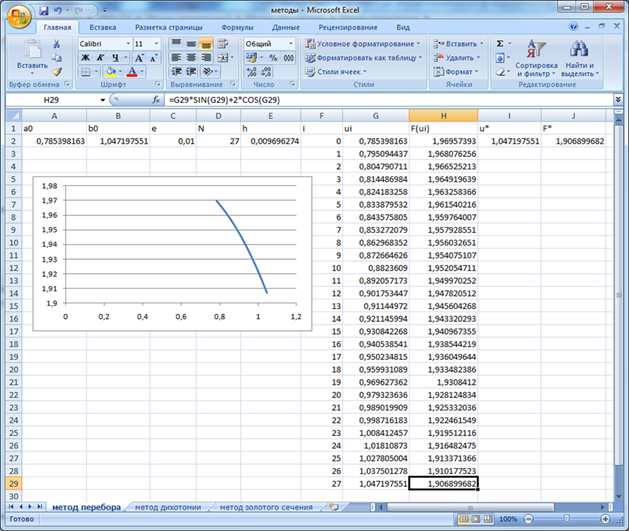
Task: Click the zoom slider in status bar
Action: (x=567, y=521)
